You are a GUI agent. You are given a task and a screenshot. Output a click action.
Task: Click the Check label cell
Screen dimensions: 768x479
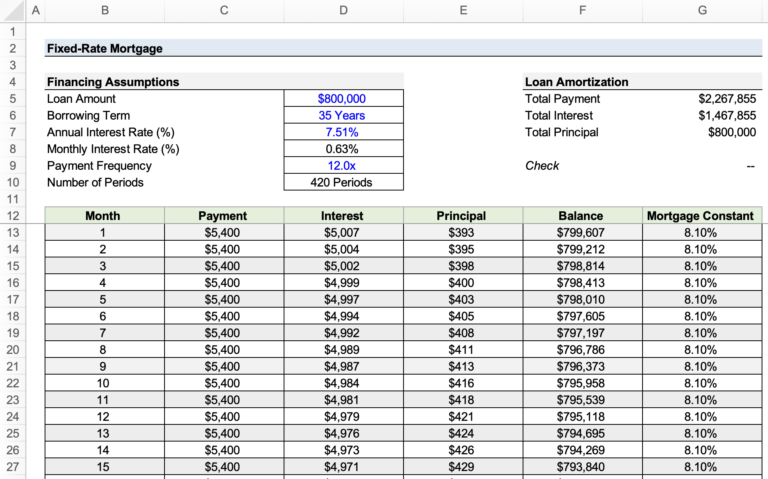(x=582, y=166)
